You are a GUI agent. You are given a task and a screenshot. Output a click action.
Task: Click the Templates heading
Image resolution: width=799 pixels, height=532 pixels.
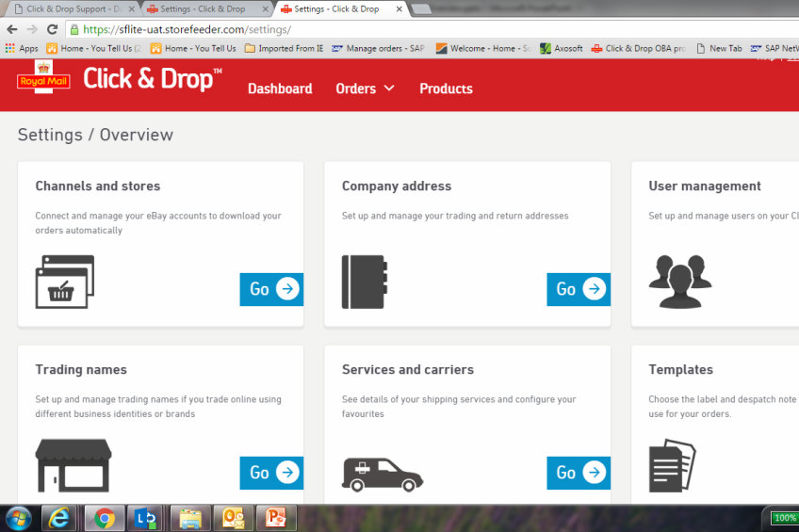681,370
